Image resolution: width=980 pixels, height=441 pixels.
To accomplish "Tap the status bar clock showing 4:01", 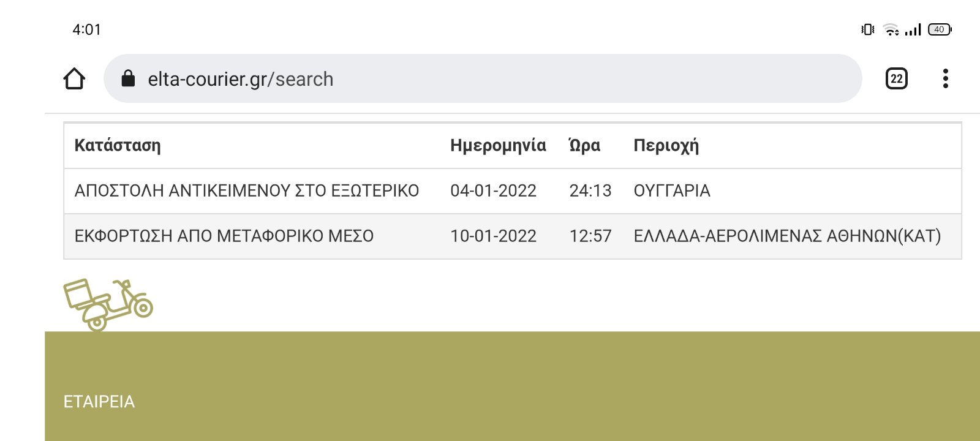I will (86, 29).
